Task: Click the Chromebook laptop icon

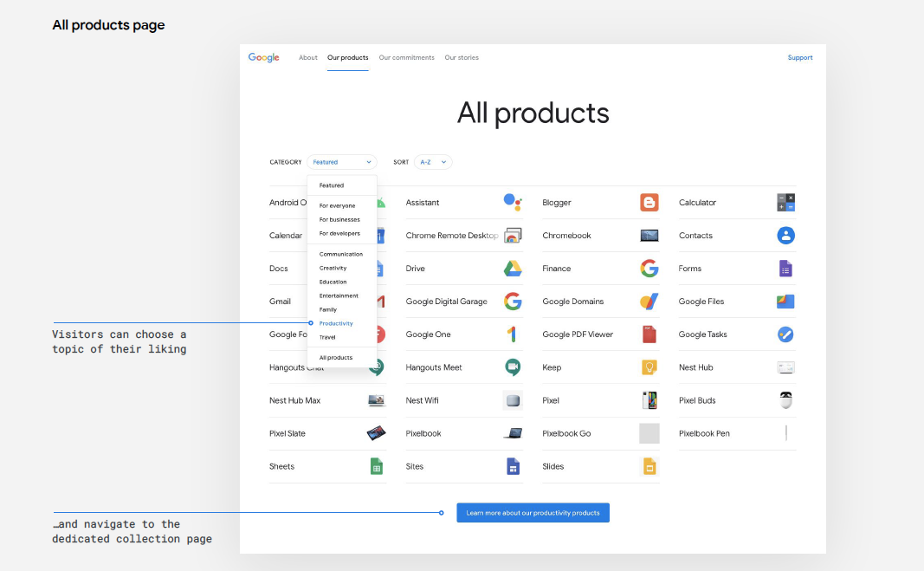Action: (x=649, y=236)
